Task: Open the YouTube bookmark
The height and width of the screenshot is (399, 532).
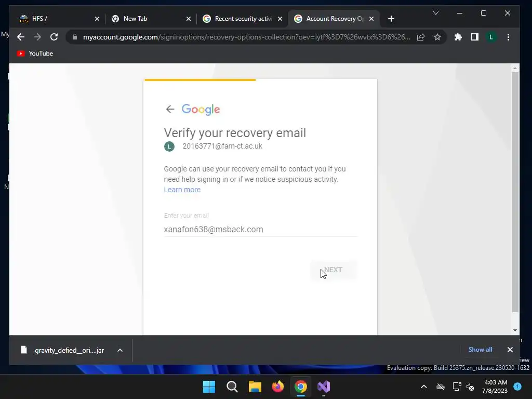Action: click(x=35, y=54)
